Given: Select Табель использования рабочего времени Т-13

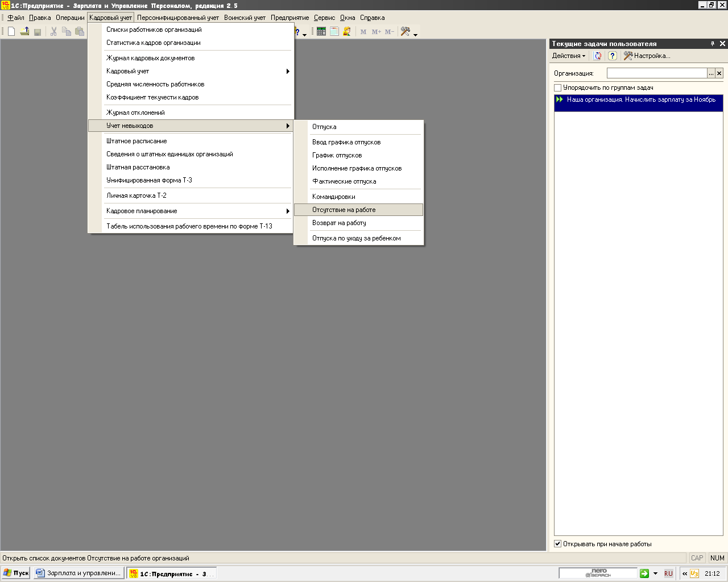Looking at the screenshot, I should pos(191,226).
